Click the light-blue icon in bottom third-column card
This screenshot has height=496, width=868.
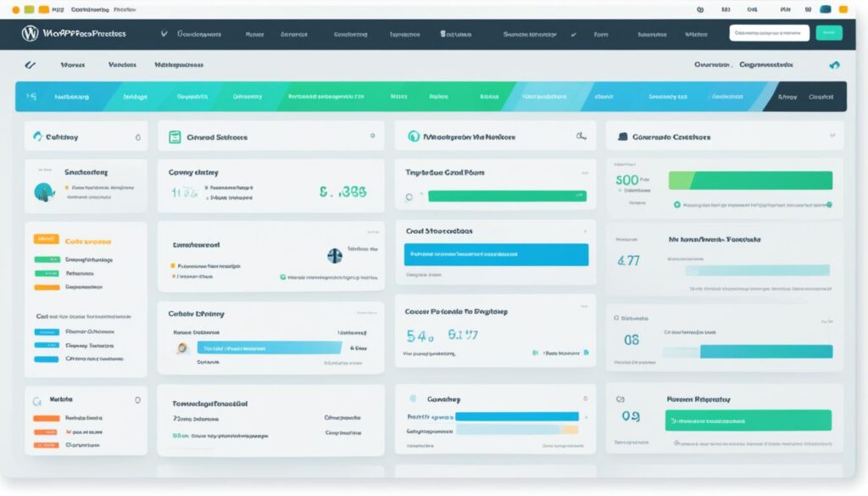tap(413, 398)
